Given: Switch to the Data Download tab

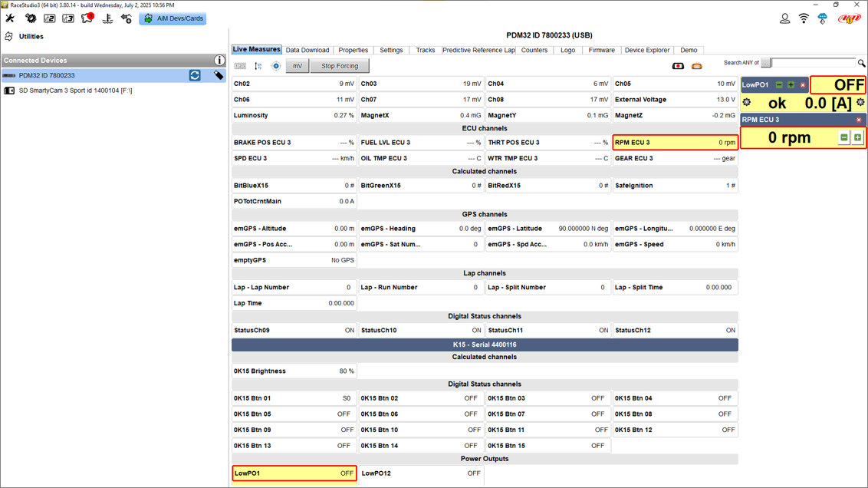Looking at the screenshot, I should (307, 51).
